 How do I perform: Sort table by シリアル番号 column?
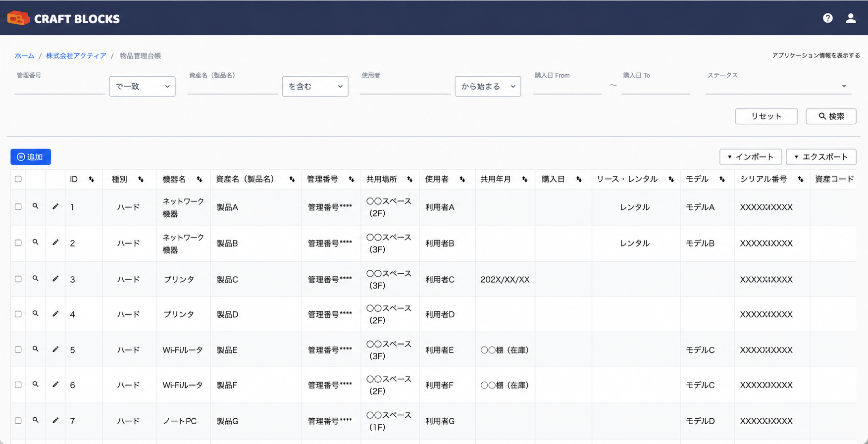point(801,179)
